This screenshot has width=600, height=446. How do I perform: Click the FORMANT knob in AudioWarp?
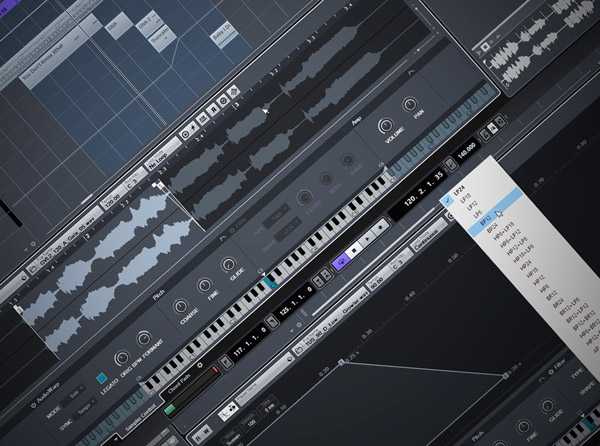[144, 338]
